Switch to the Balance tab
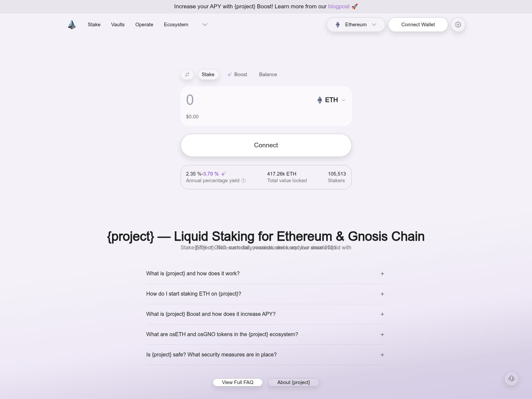Screen dimensions: 532x399 [268, 74]
